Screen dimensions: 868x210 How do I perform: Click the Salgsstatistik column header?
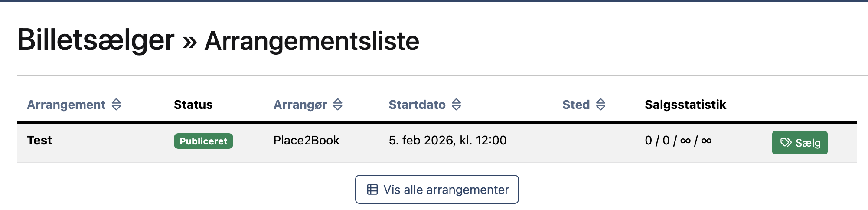(685, 105)
